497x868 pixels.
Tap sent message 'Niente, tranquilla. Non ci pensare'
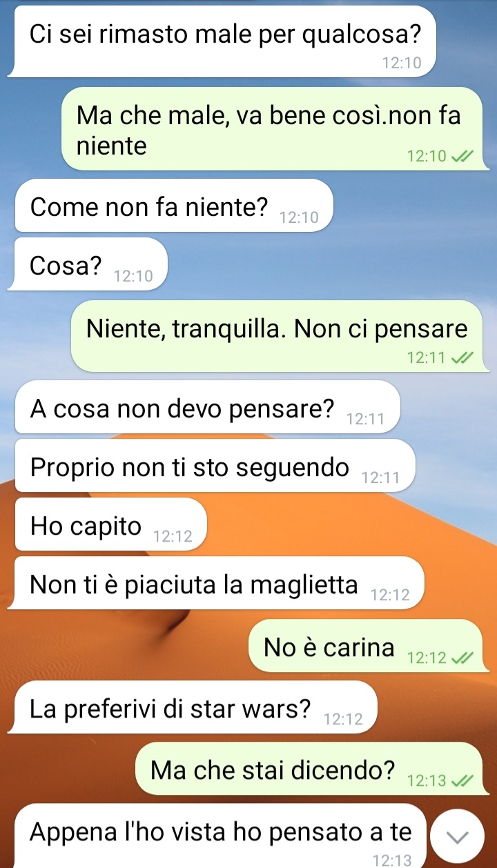(277, 337)
